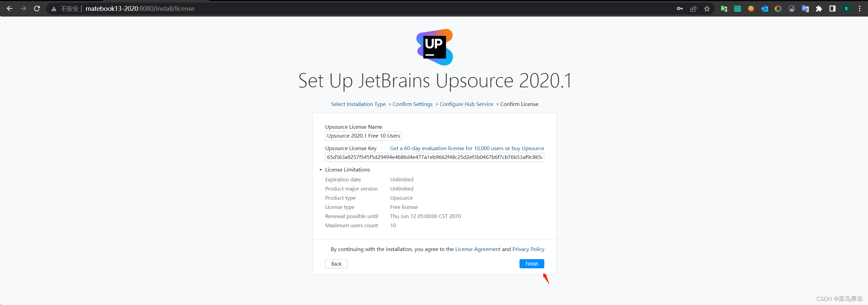Open the broom cleaner extension icon
This screenshot has width=868, height=305.
point(792,9)
